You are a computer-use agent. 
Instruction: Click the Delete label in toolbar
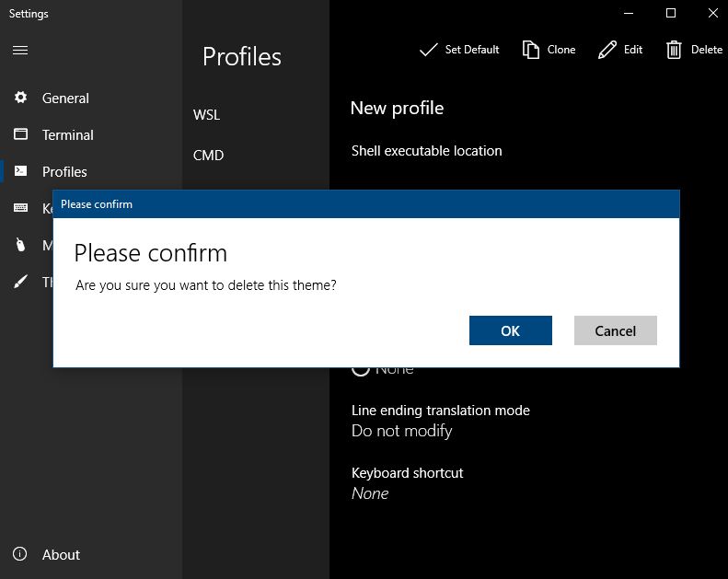point(706,50)
